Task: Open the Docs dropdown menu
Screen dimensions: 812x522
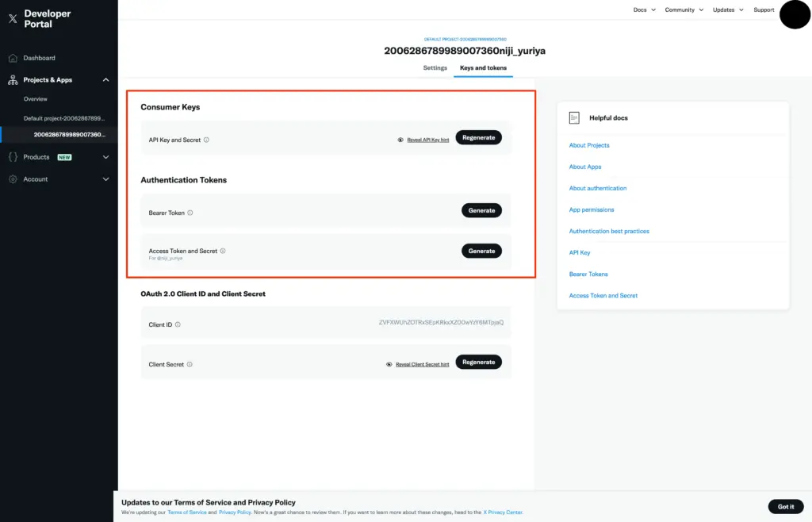Action: [645, 10]
